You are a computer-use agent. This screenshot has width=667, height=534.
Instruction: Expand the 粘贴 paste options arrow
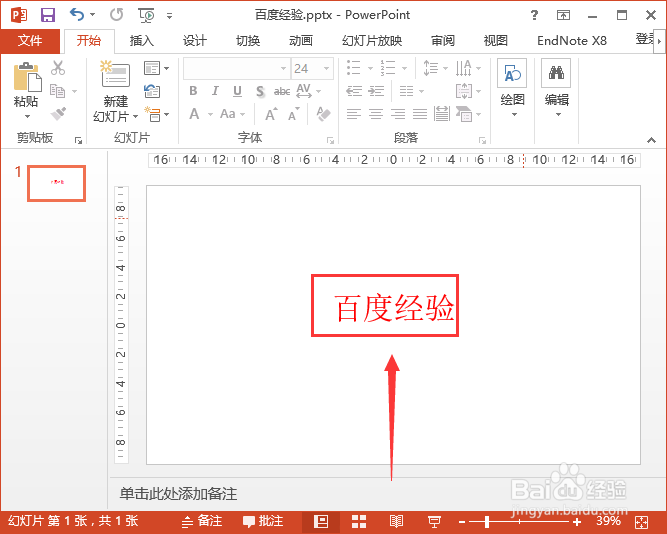pyautogui.click(x=27, y=116)
